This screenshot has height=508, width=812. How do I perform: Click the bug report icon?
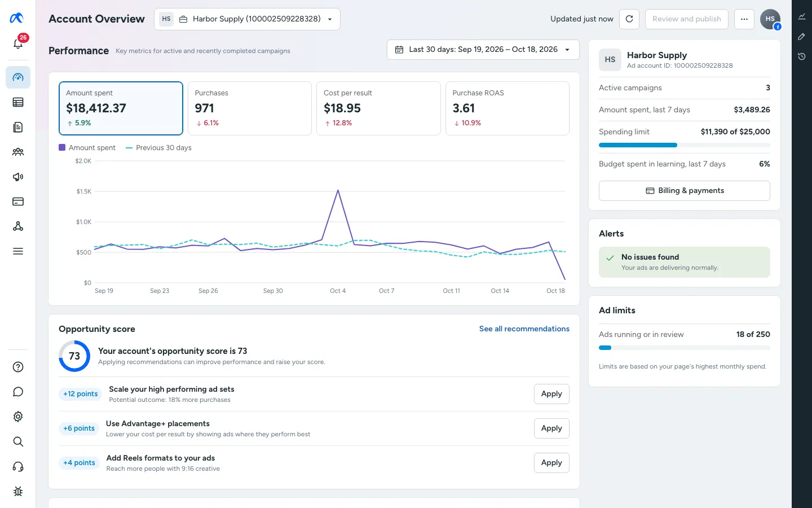coord(18,491)
